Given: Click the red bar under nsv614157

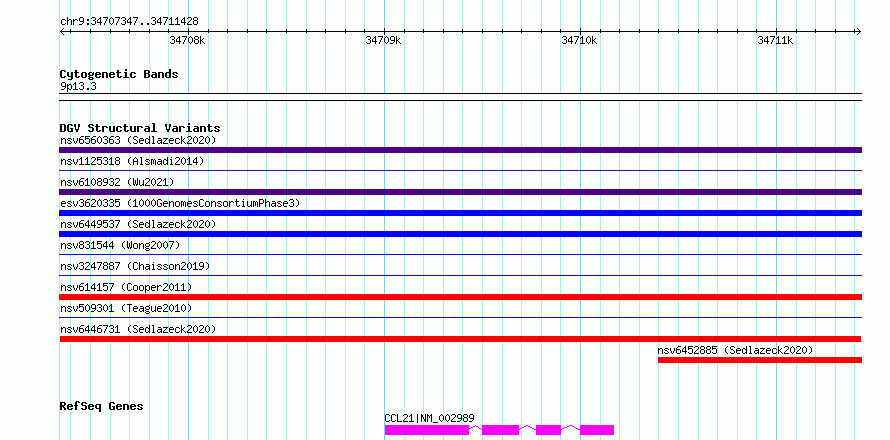Looking at the screenshot, I should [460, 297].
